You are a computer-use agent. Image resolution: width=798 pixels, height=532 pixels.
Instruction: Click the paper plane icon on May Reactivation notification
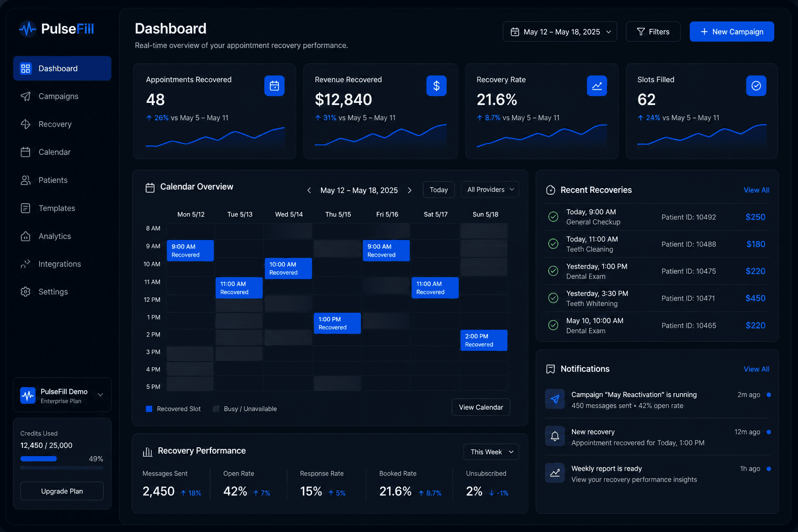[555, 399]
